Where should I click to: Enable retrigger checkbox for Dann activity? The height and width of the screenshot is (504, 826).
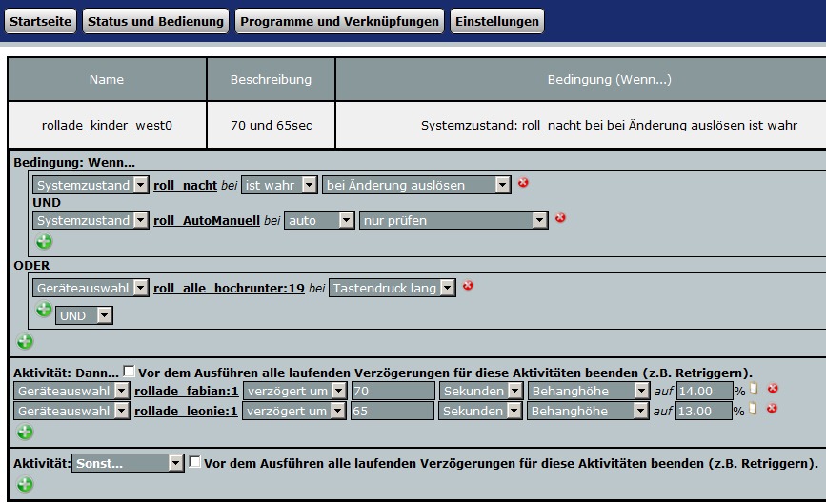[x=129, y=372]
